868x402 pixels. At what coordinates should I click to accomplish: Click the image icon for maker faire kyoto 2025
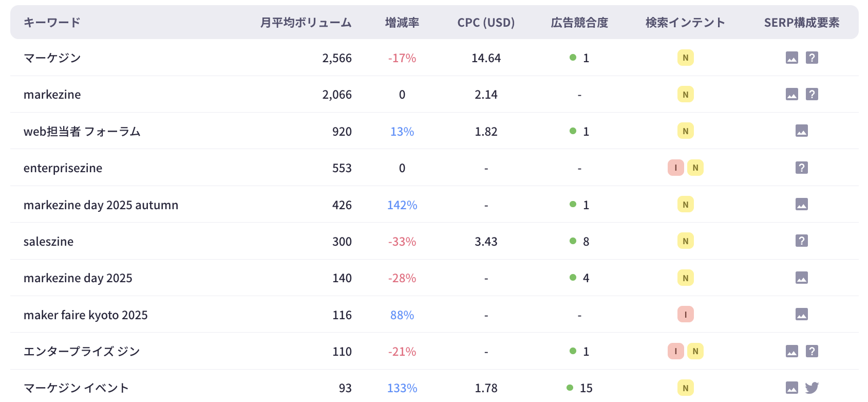(x=801, y=315)
